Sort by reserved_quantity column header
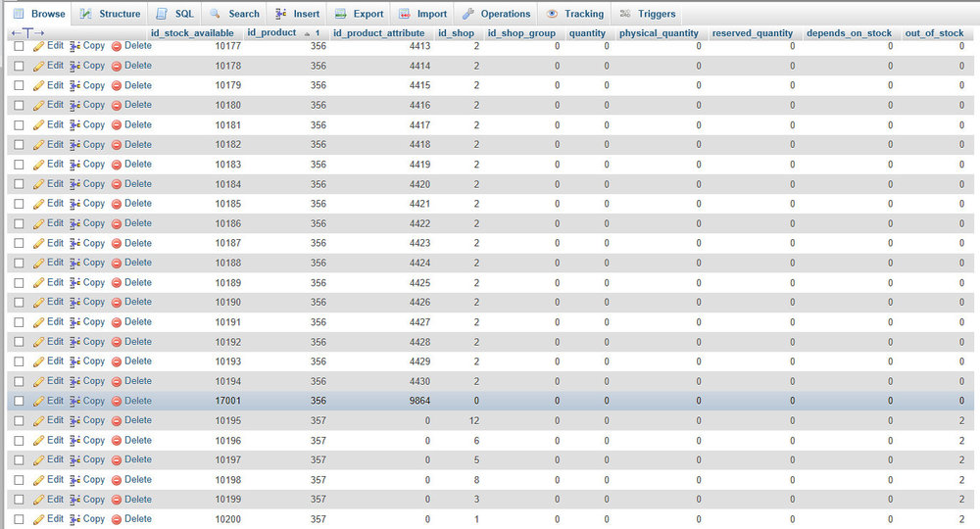The height and width of the screenshot is (529, 980). click(753, 33)
